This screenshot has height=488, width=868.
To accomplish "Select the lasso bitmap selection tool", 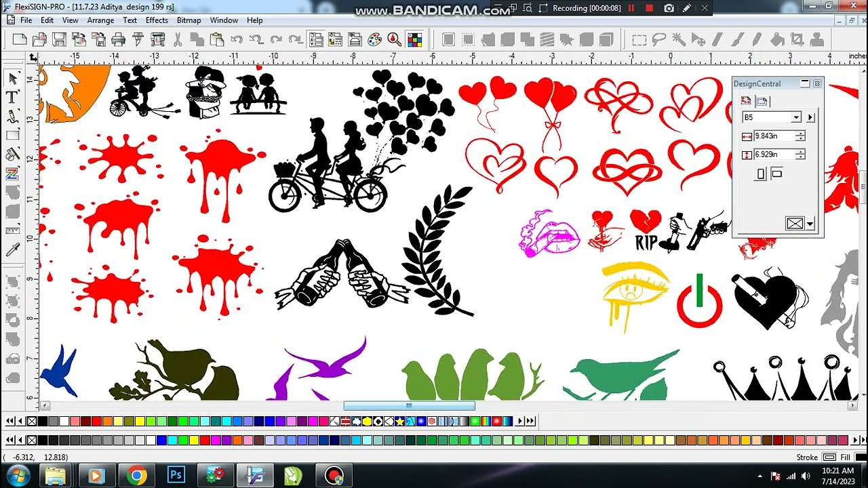I will pyautogui.click(x=658, y=39).
